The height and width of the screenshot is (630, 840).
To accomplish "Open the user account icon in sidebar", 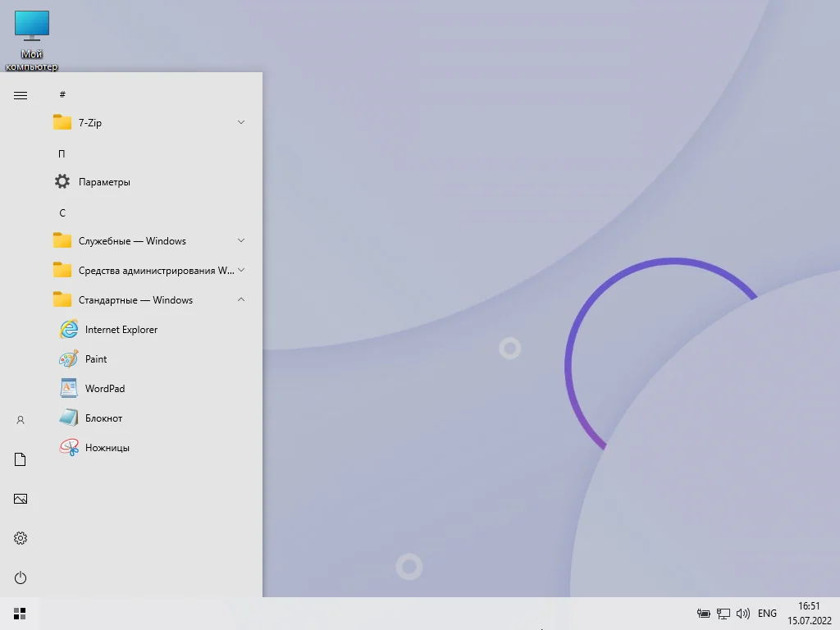I will (x=21, y=420).
